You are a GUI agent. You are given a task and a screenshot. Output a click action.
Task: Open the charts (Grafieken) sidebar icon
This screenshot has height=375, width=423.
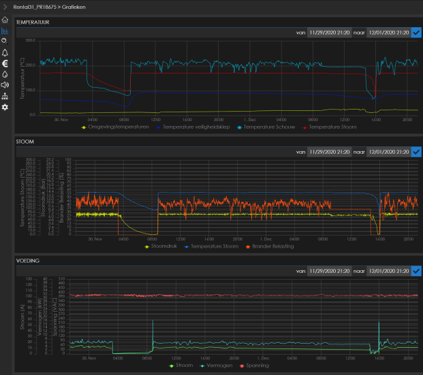point(5,31)
